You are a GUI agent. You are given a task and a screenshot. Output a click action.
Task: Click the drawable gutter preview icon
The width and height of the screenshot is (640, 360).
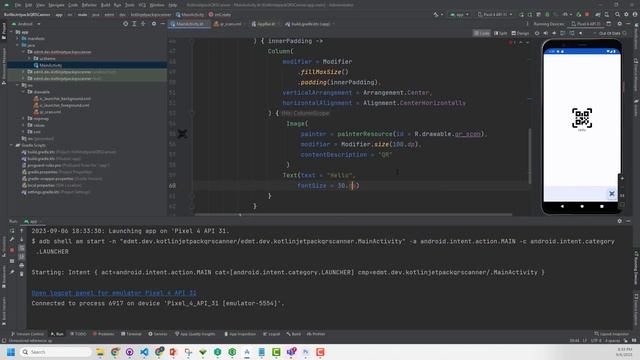click(x=182, y=134)
